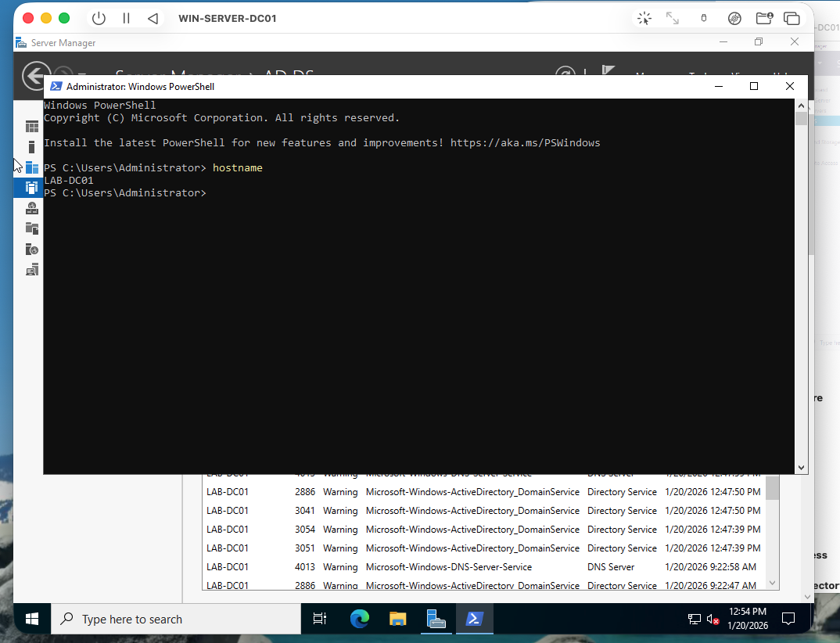Image resolution: width=840 pixels, height=643 pixels.
Task: Toggle the VM display auto-resize control
Action: (673, 17)
